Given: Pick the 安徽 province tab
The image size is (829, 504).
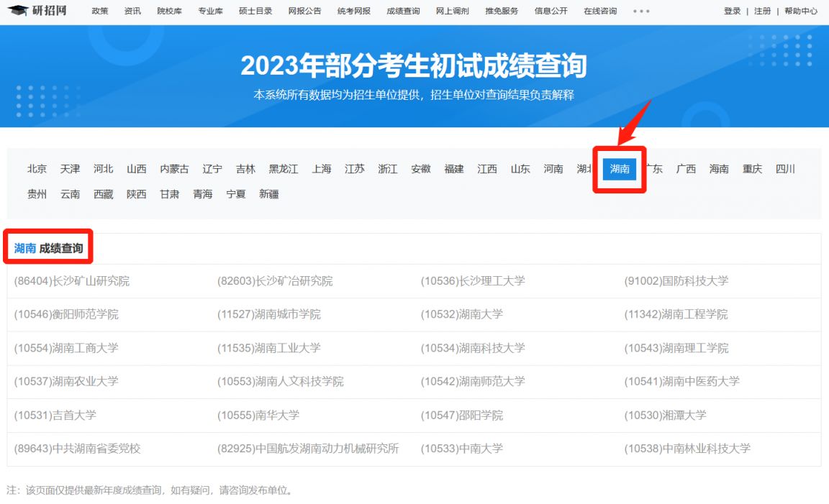Looking at the screenshot, I should [x=421, y=169].
